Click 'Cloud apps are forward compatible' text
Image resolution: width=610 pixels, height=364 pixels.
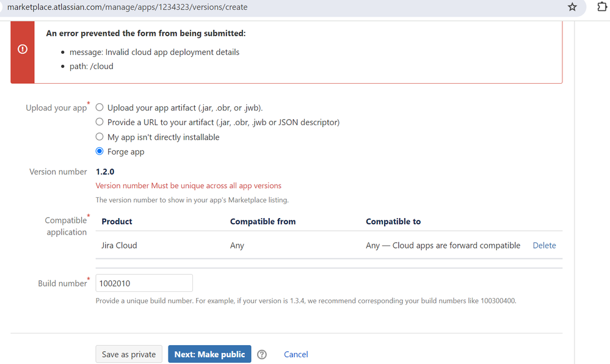456,246
